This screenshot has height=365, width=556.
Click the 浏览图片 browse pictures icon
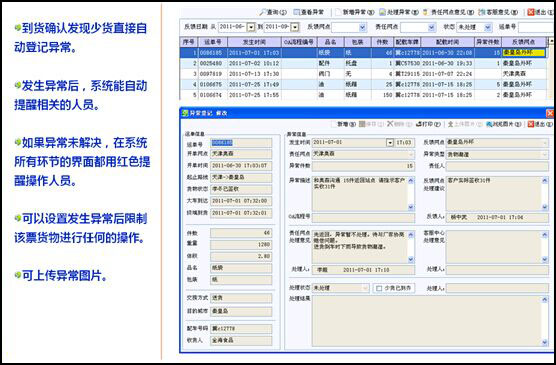tap(504, 124)
